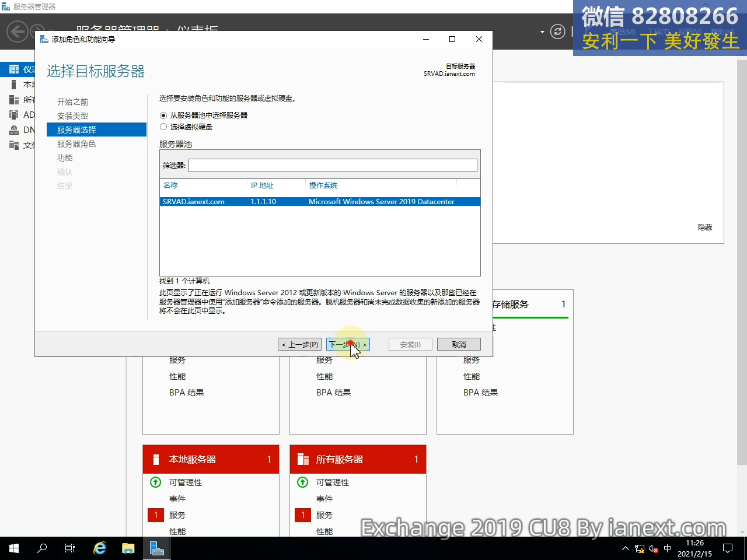The width and height of the screenshot is (747, 560).
Task: Select the 服务器选择 wizard step
Action: tap(96, 129)
